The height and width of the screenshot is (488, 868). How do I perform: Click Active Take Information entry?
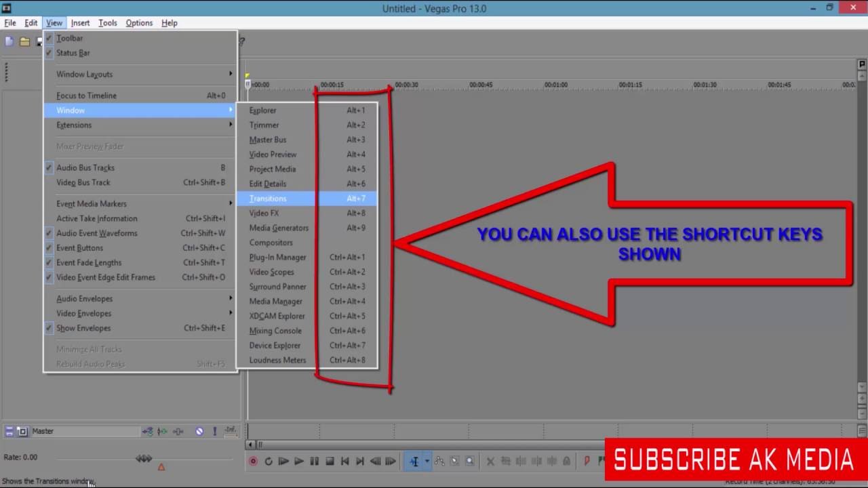pos(140,218)
